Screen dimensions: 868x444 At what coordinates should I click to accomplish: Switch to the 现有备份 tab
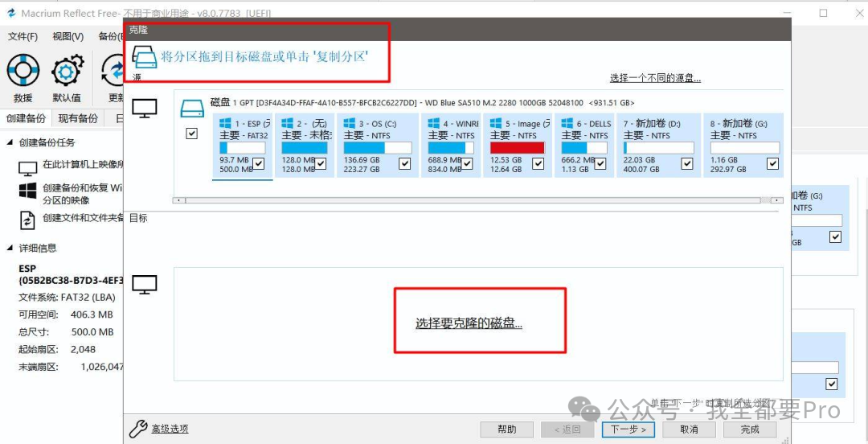79,118
